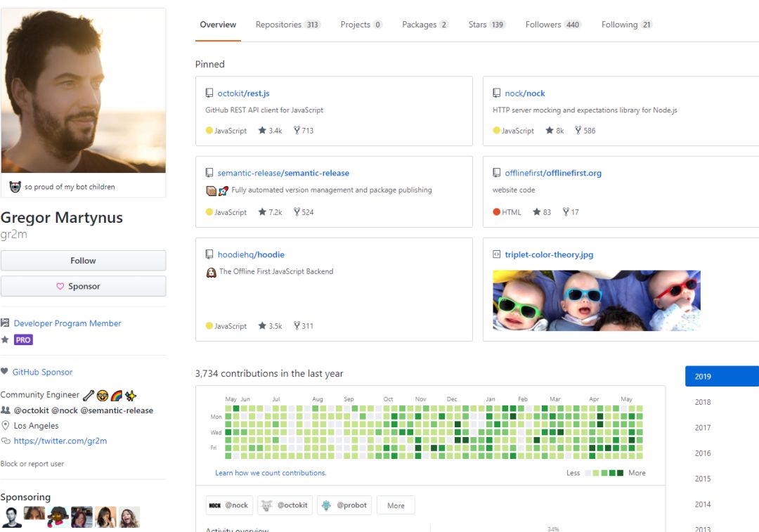The height and width of the screenshot is (532, 759).
Task: Open the triplet-color-theory.jpg gist
Action: click(549, 254)
